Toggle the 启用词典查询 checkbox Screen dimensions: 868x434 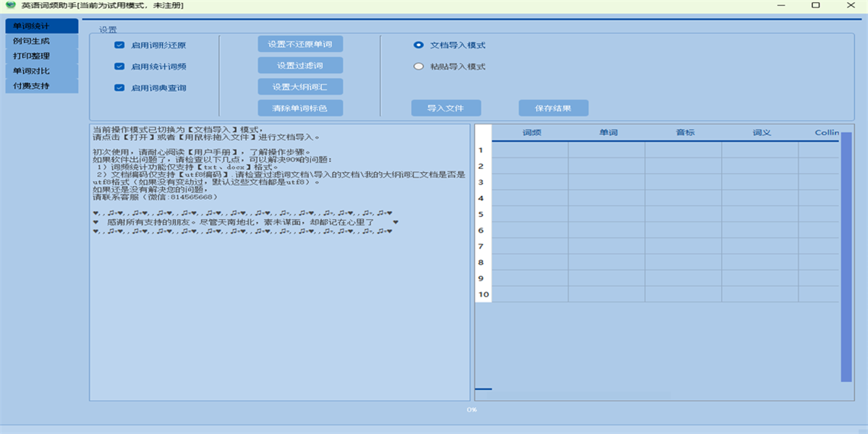(x=119, y=88)
